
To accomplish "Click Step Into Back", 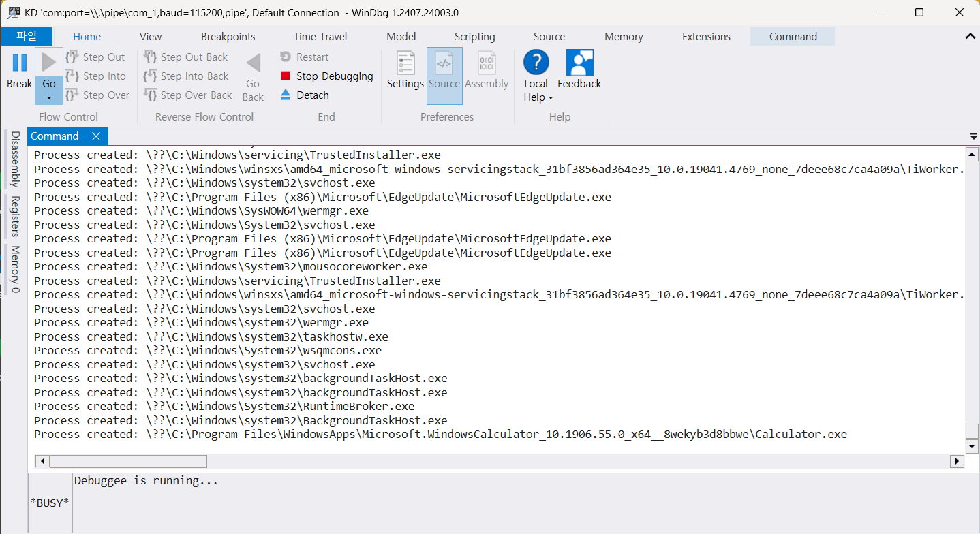I will 186,76.
